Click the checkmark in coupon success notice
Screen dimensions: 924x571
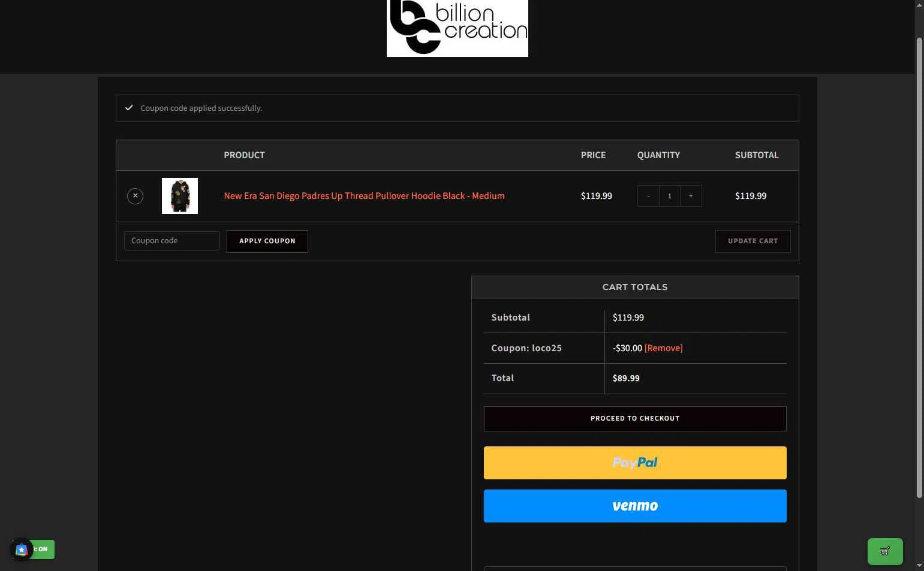pyautogui.click(x=129, y=108)
